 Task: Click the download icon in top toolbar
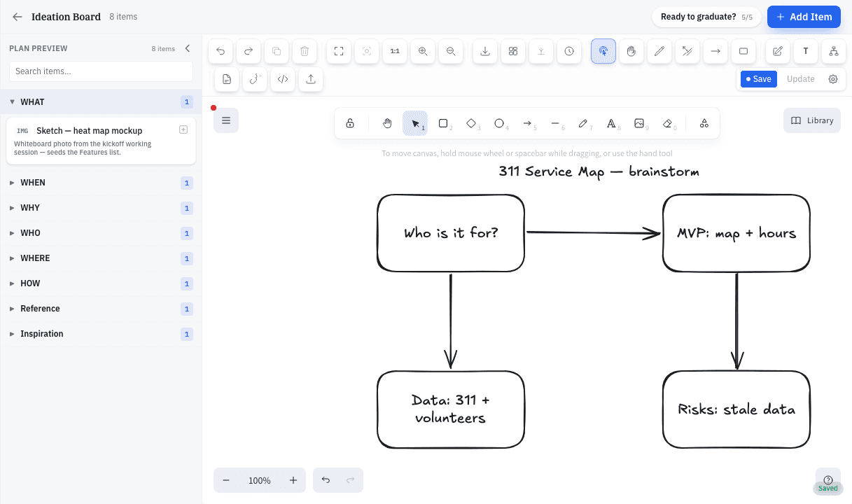tap(485, 51)
